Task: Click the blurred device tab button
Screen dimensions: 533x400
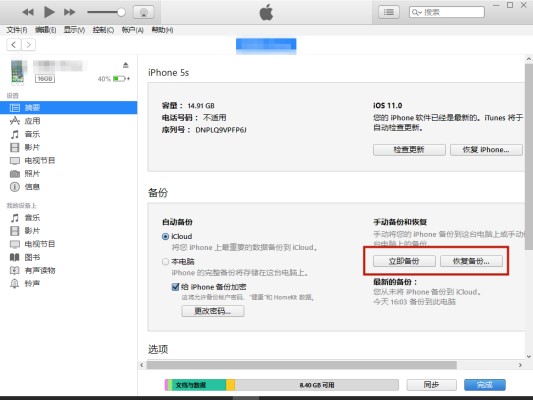Action: tap(266, 46)
